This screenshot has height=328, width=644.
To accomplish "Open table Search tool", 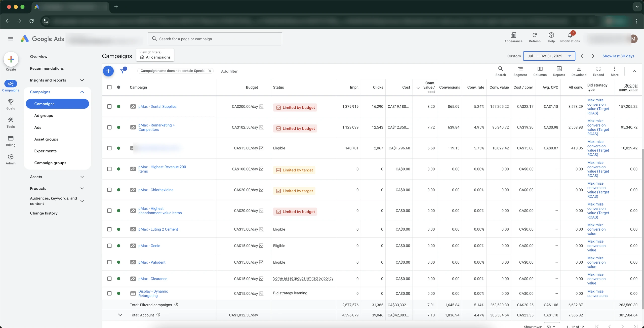I will coord(501,71).
